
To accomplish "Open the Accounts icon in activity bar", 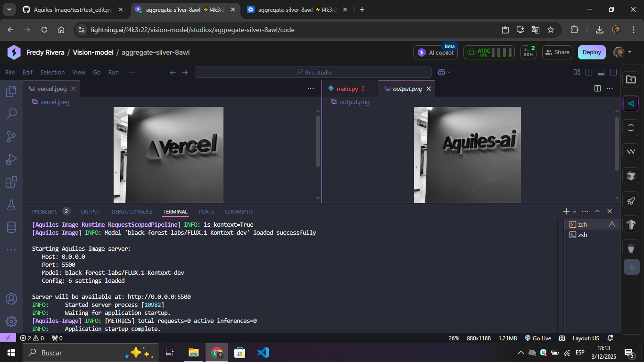I will coord(11,299).
